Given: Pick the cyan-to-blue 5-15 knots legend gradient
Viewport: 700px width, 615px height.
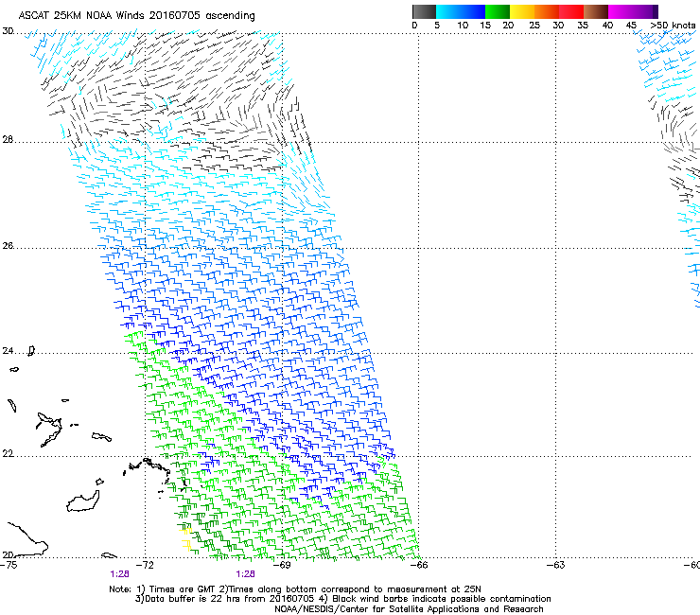Looking at the screenshot, I should tap(461, 11).
